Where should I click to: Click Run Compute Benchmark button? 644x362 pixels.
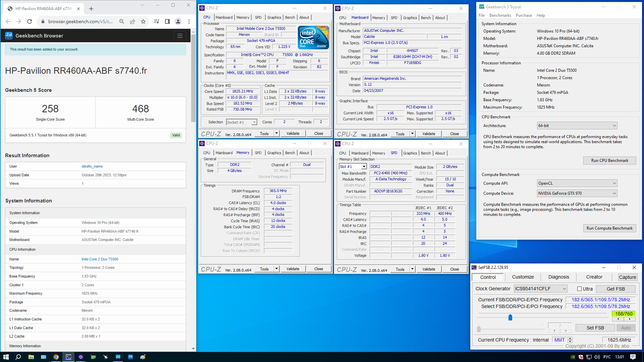coord(609,228)
